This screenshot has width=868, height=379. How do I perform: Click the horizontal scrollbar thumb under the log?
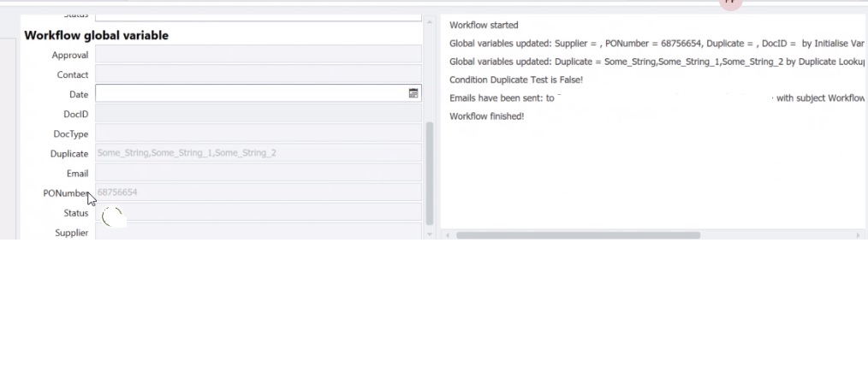tap(578, 235)
